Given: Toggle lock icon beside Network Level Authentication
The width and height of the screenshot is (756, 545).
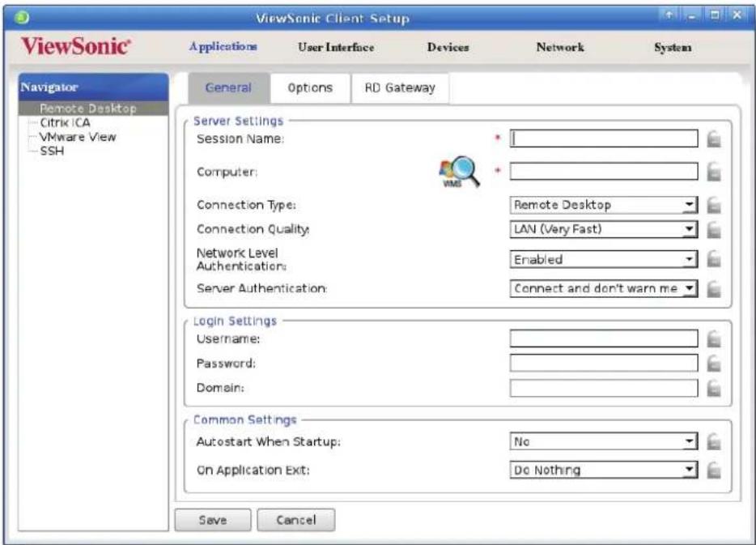Looking at the screenshot, I should [714, 259].
